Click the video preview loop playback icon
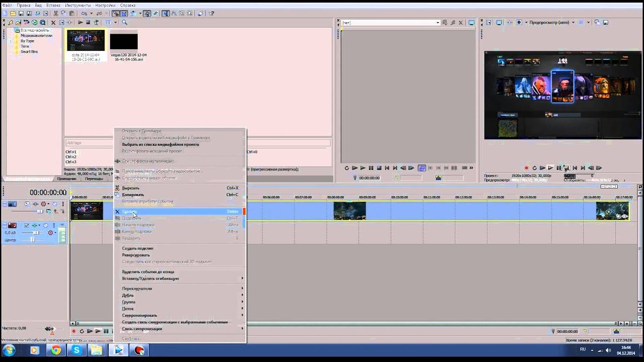Viewport: 644px width, 362px height. click(x=534, y=168)
